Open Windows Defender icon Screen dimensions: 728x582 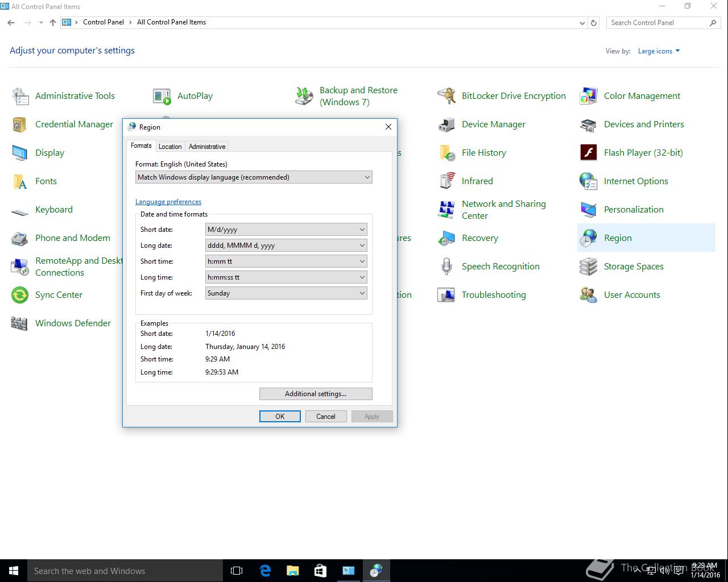(20, 323)
